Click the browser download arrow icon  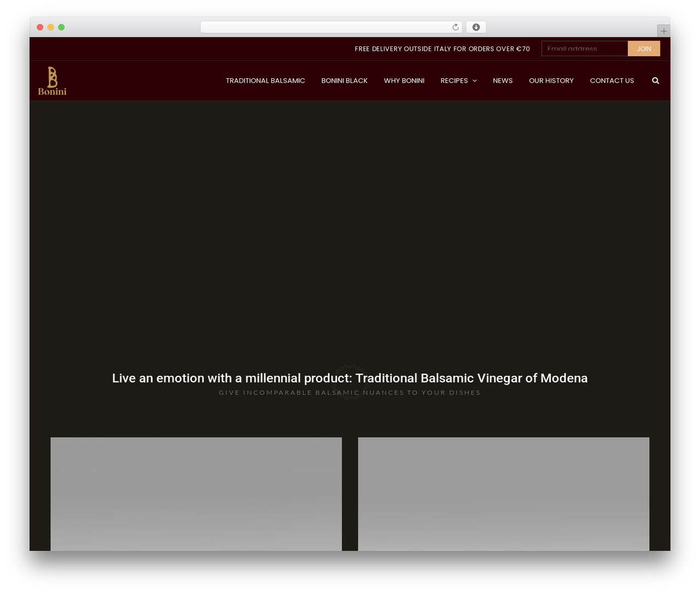476,27
